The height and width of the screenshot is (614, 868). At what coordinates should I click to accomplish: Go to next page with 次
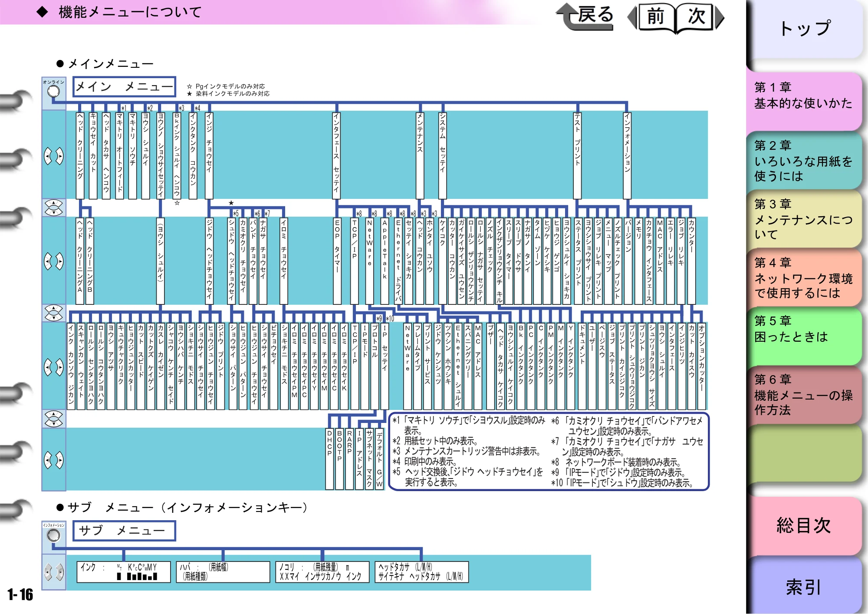700,17
